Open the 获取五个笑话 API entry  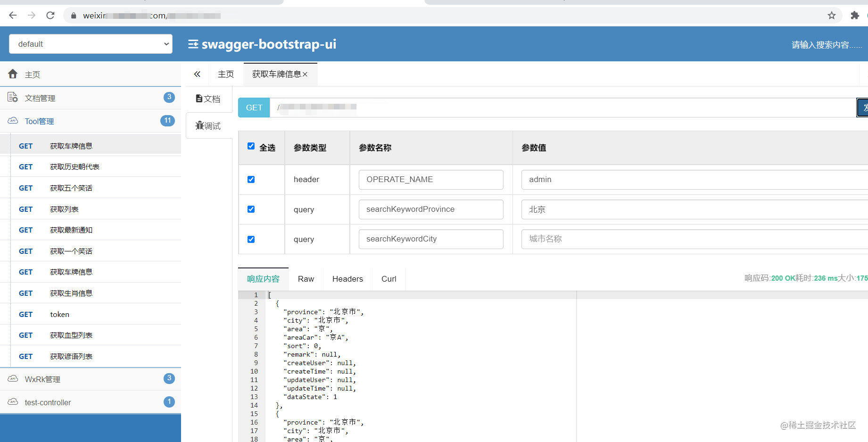(x=91, y=188)
